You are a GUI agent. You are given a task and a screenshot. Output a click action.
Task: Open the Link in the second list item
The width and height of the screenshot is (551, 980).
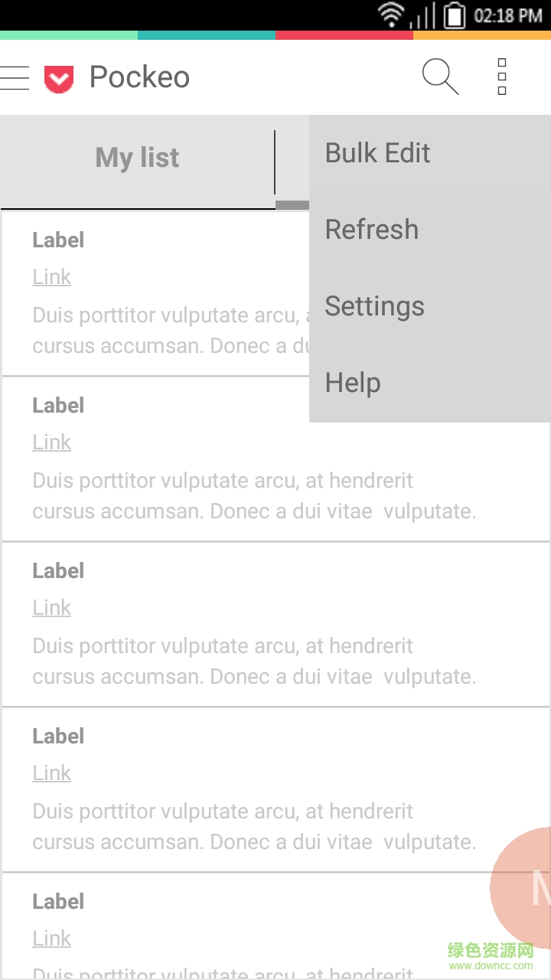pyautogui.click(x=51, y=443)
